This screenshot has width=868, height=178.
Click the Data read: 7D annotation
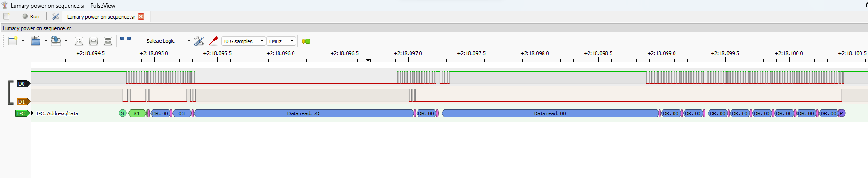[303, 113]
